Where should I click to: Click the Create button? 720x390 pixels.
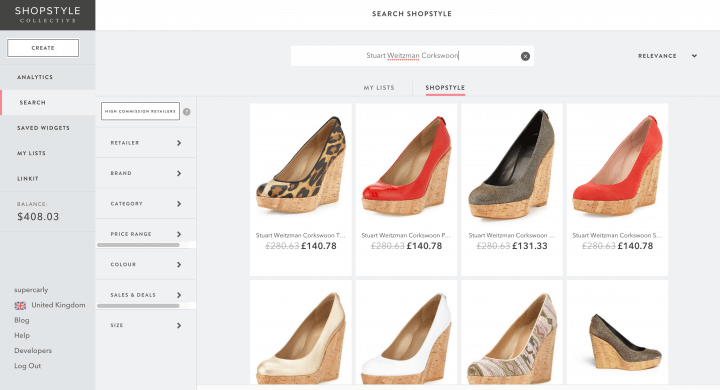43,48
